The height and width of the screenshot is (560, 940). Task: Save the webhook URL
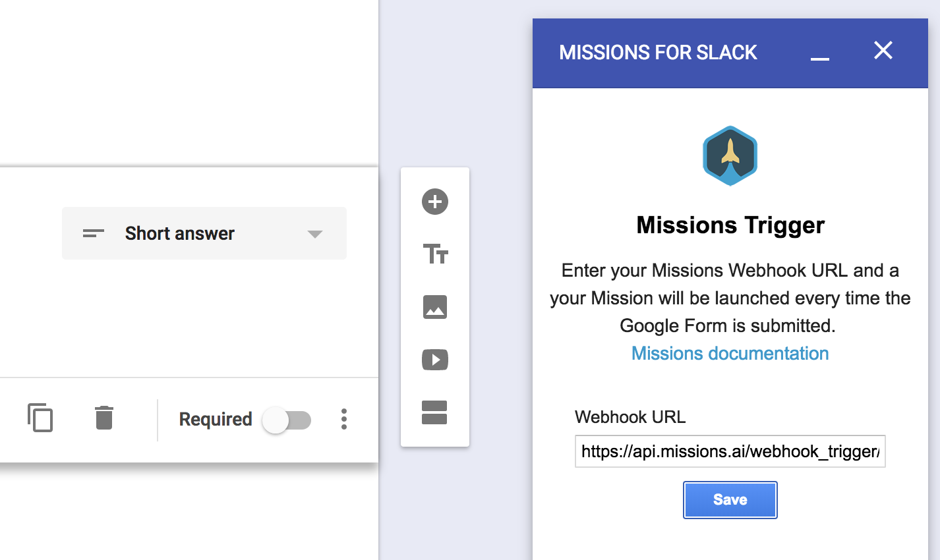point(730,500)
